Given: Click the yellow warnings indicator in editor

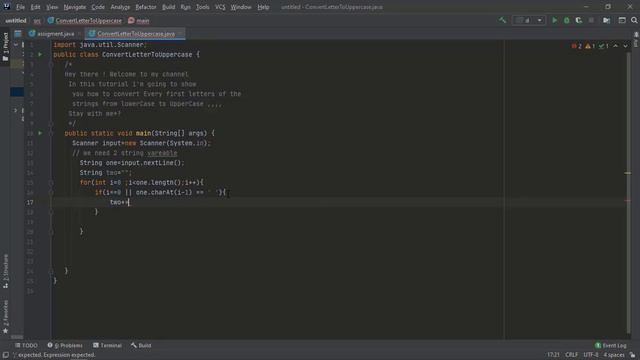Looking at the screenshot, I should coord(590,46).
